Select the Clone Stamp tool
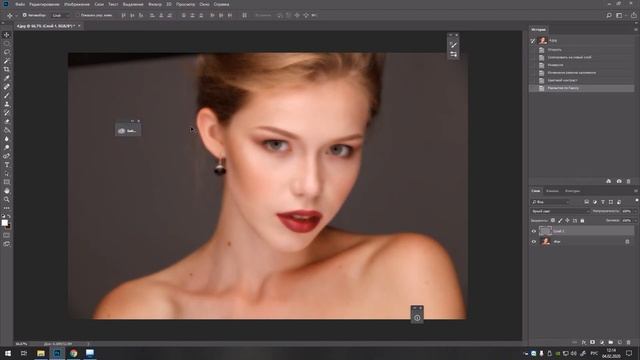The height and width of the screenshot is (360, 640). (7, 104)
